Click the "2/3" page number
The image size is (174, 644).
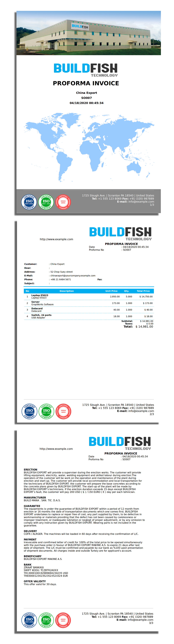[152, 414]
